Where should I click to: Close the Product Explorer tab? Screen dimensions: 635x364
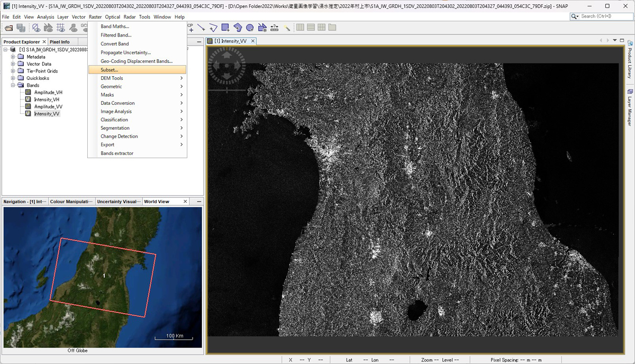coord(44,42)
